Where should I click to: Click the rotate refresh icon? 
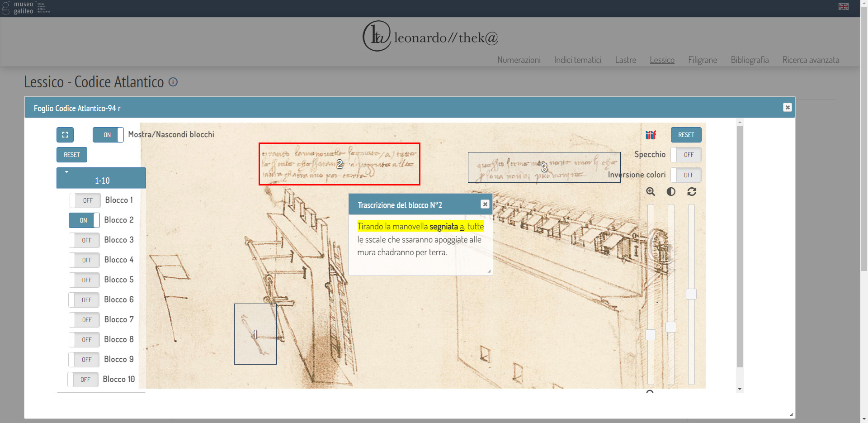[x=692, y=192]
